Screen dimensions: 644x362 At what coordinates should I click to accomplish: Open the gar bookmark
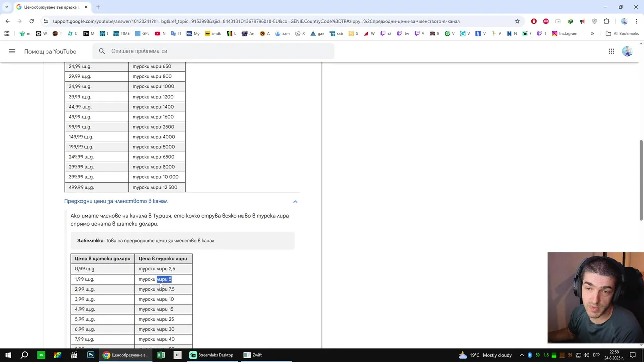[x=317, y=34]
